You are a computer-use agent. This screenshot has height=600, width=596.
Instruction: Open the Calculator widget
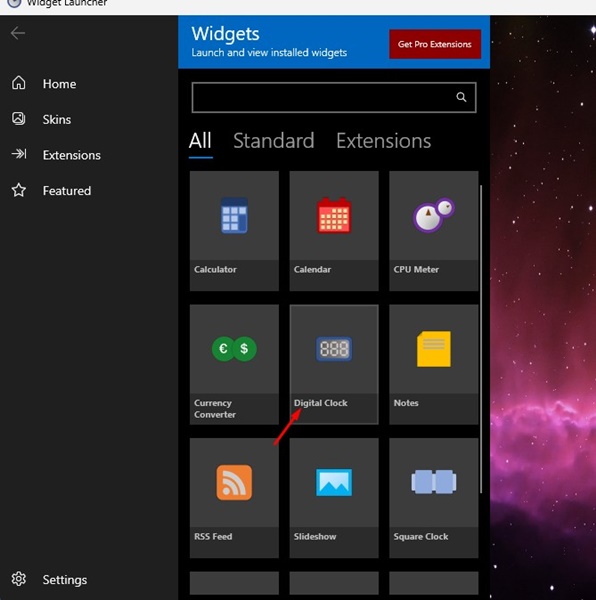[234, 231]
